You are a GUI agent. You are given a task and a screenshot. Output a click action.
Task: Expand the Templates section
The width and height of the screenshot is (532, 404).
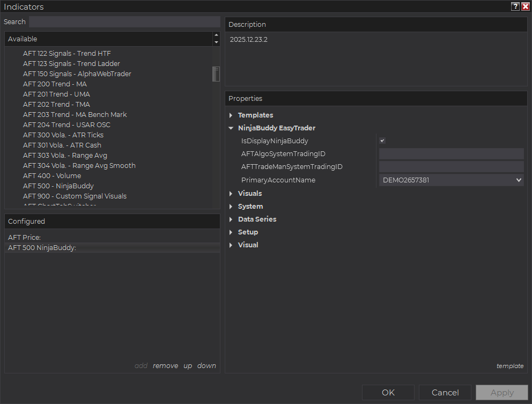pos(231,115)
